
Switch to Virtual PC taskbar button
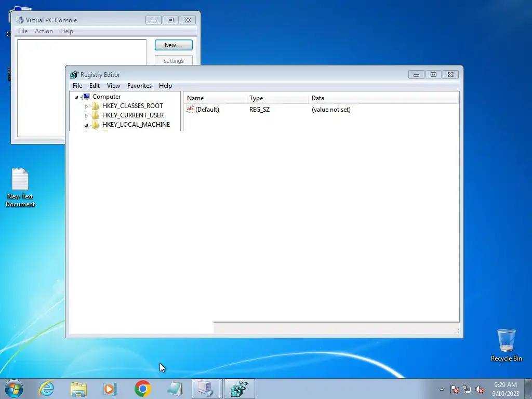206,389
